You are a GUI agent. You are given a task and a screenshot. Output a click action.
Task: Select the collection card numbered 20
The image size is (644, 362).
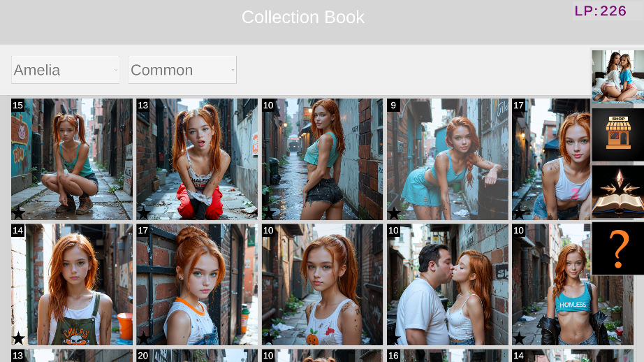[197, 356]
